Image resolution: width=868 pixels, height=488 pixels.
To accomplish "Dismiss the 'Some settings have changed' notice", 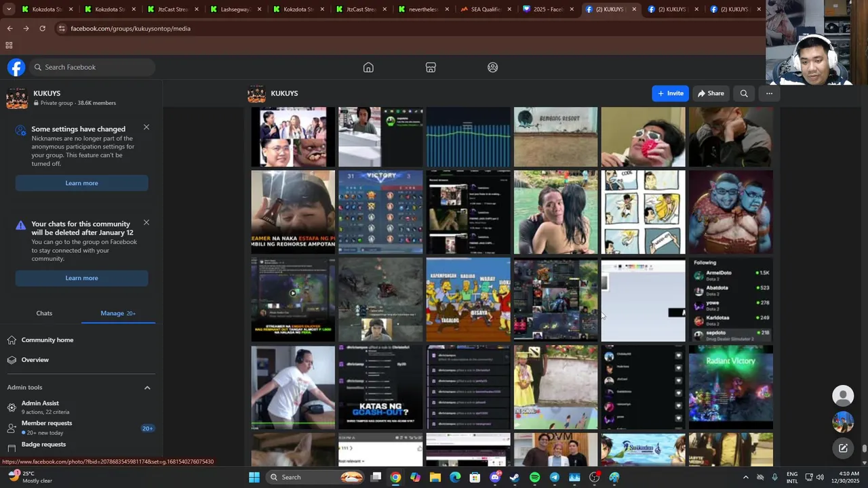I will (x=146, y=127).
